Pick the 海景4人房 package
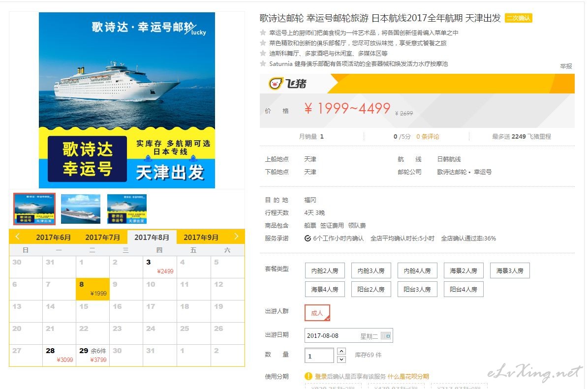This screenshot has height=389, width=588. point(325,289)
